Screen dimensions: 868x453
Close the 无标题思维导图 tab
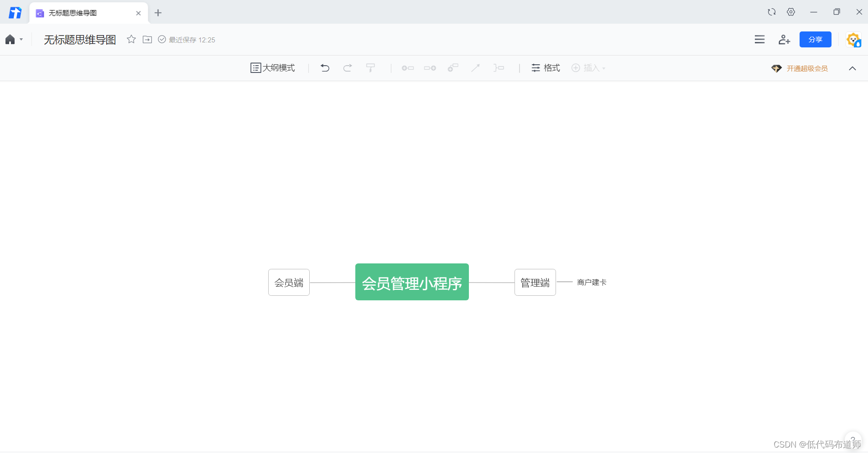click(138, 13)
